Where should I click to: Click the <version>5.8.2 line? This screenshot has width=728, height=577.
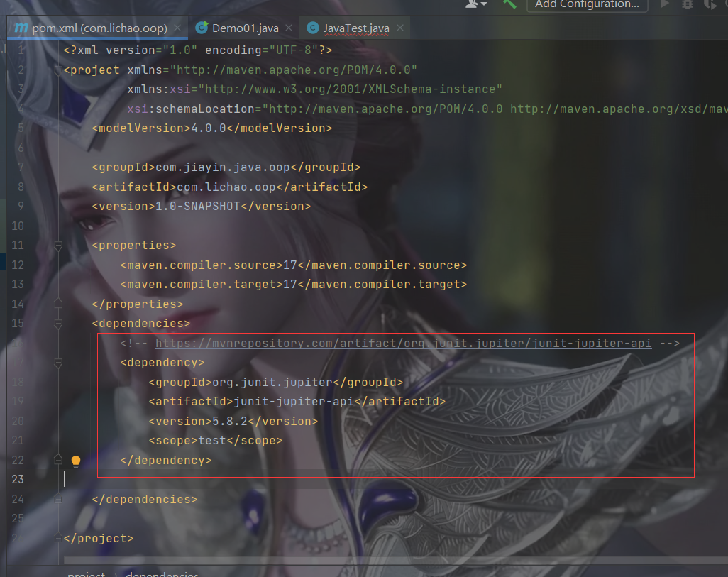233,422
